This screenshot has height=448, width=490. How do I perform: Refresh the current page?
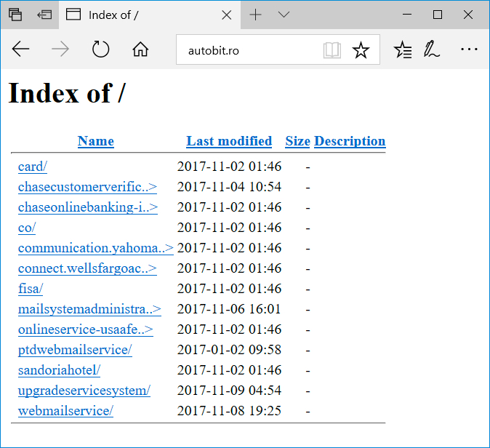(x=100, y=49)
